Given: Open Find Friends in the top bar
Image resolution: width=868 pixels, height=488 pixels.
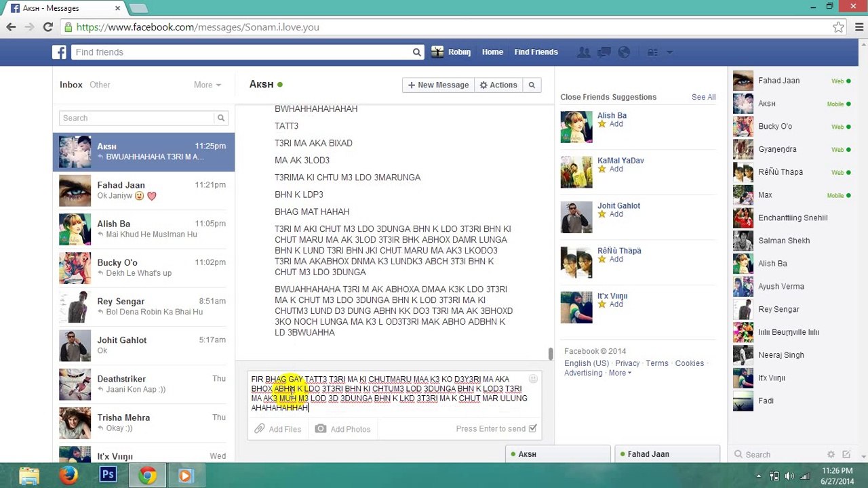Looking at the screenshot, I should tap(536, 52).
